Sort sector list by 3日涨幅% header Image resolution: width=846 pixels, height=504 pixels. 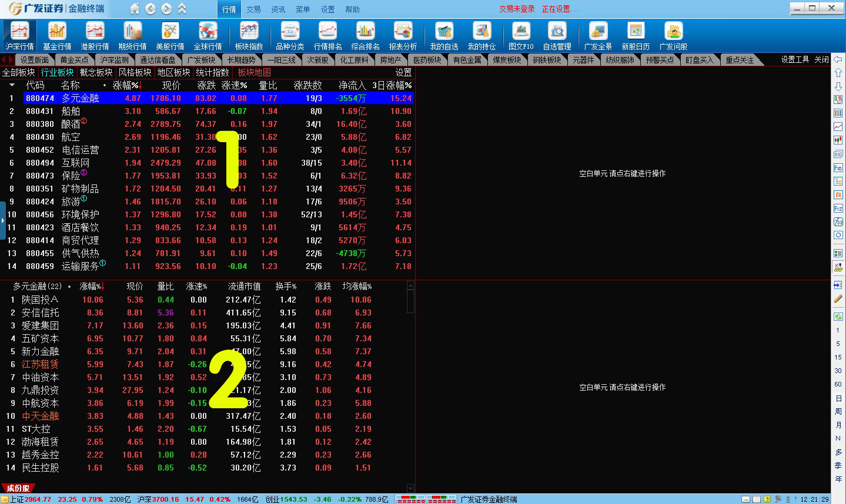tap(392, 85)
